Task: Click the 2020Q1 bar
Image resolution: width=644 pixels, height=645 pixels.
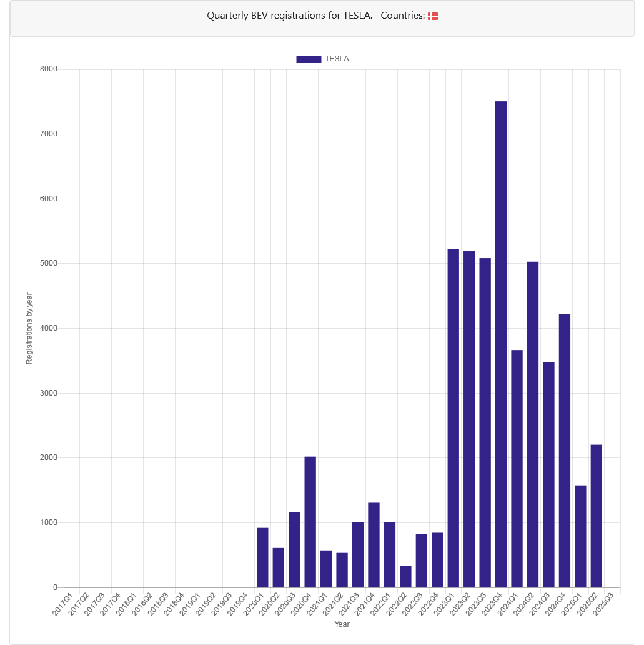Action: click(262, 557)
